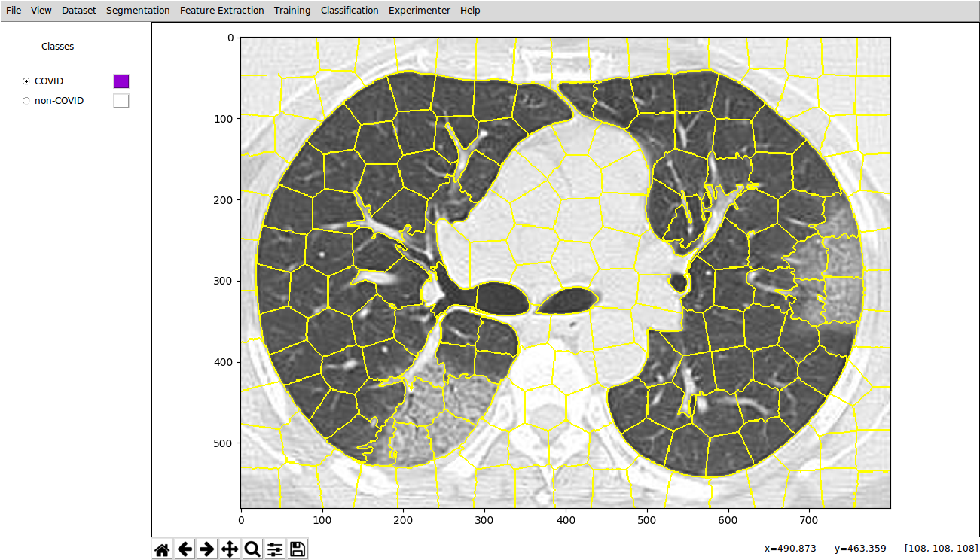Select the non-COVID class radio button
Image resolution: width=980 pixels, height=560 pixels.
tap(27, 101)
